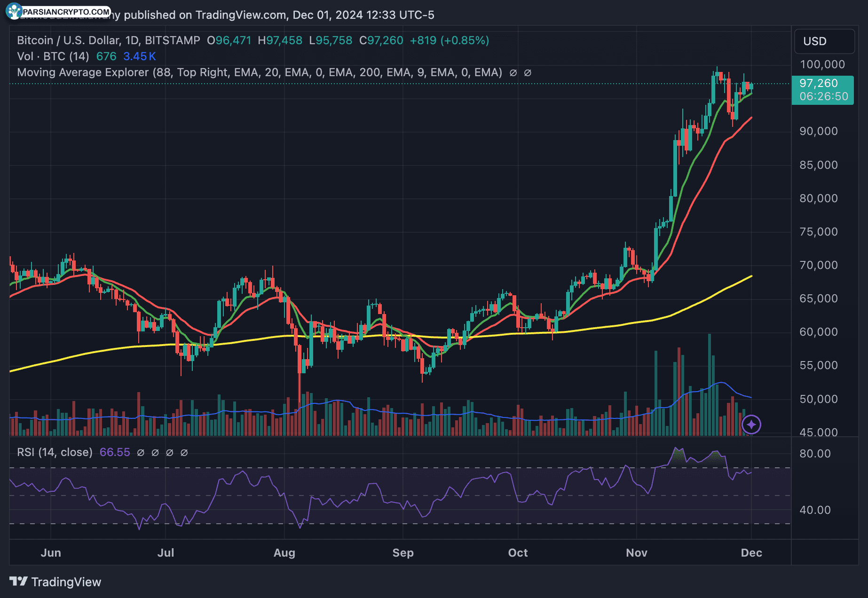Click the 40.00 RSI axis label
This screenshot has width=868, height=598.
coord(815,510)
